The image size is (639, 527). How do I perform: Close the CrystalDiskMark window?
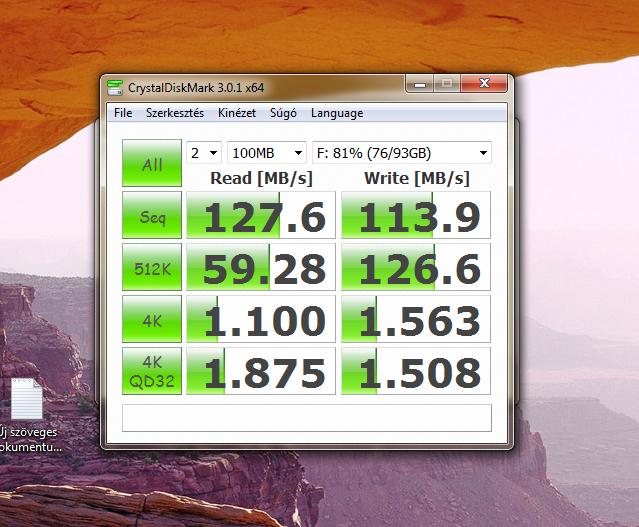click(x=484, y=83)
